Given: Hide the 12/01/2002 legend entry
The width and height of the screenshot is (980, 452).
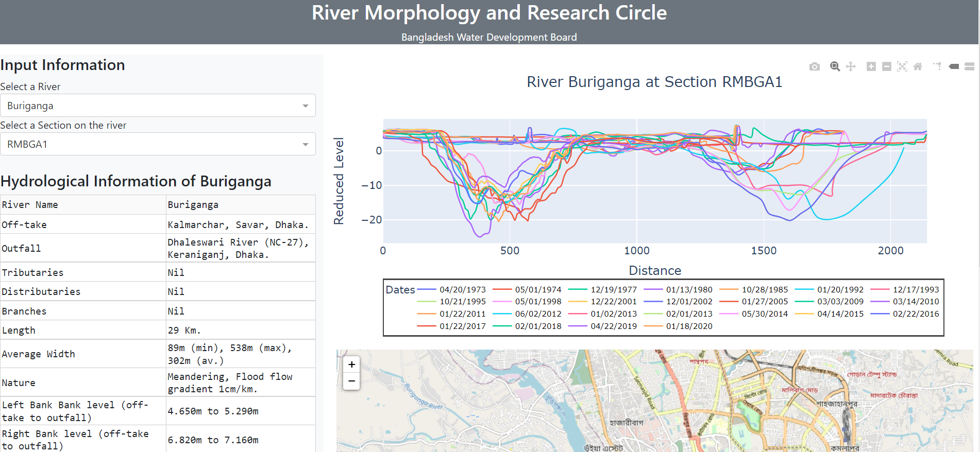Looking at the screenshot, I should 678,302.
